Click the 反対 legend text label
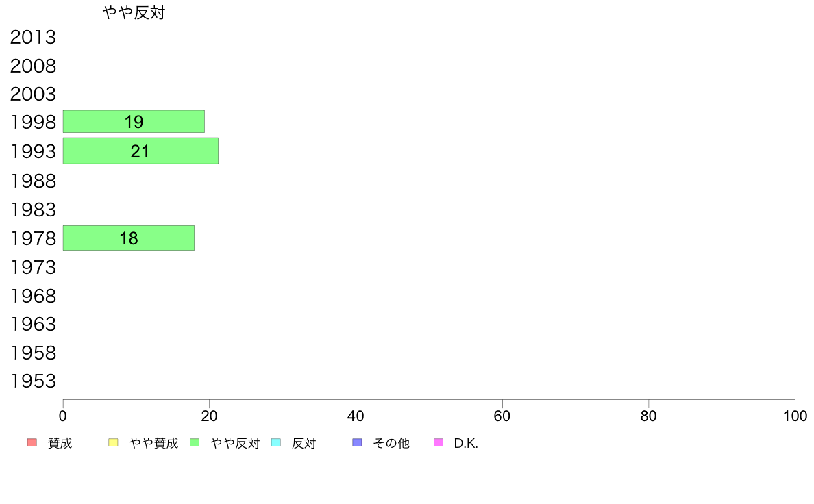Screen dimensions: 814x504 (304, 443)
